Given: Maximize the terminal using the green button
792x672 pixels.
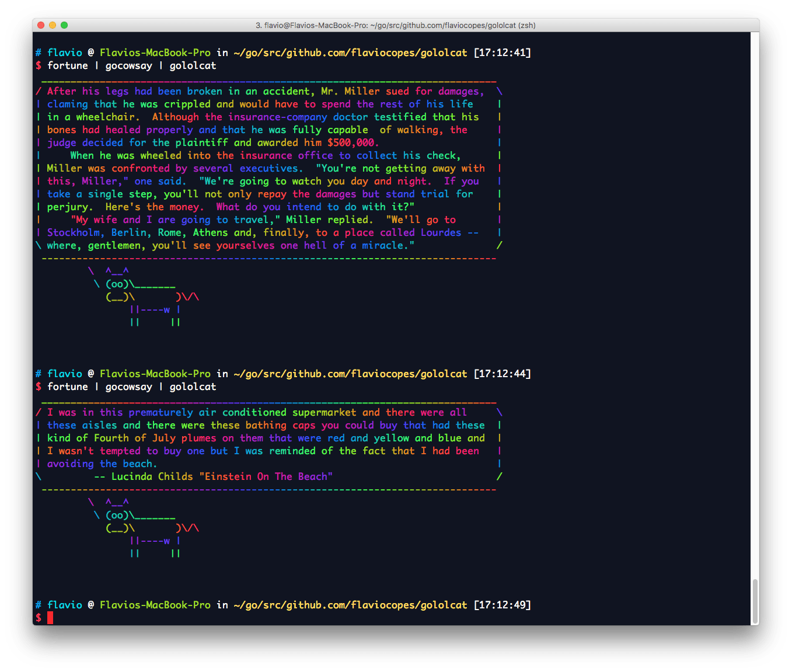Looking at the screenshot, I should 64,25.
